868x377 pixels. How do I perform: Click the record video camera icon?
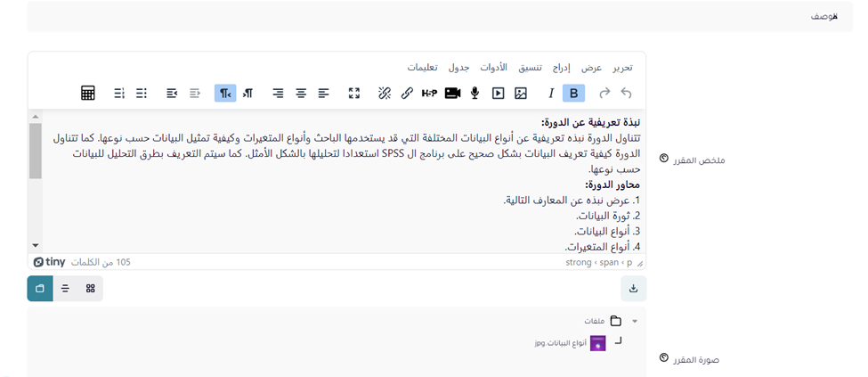[x=452, y=94]
